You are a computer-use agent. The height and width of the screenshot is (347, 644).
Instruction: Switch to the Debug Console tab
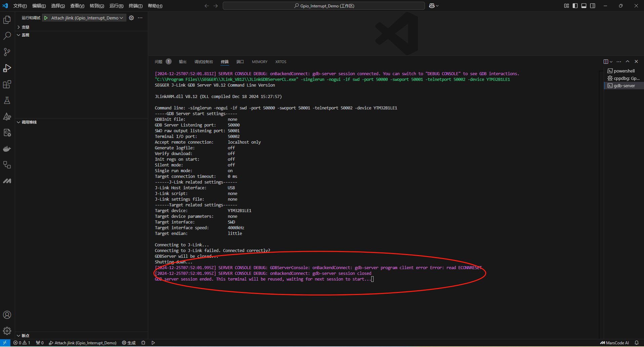pos(204,62)
